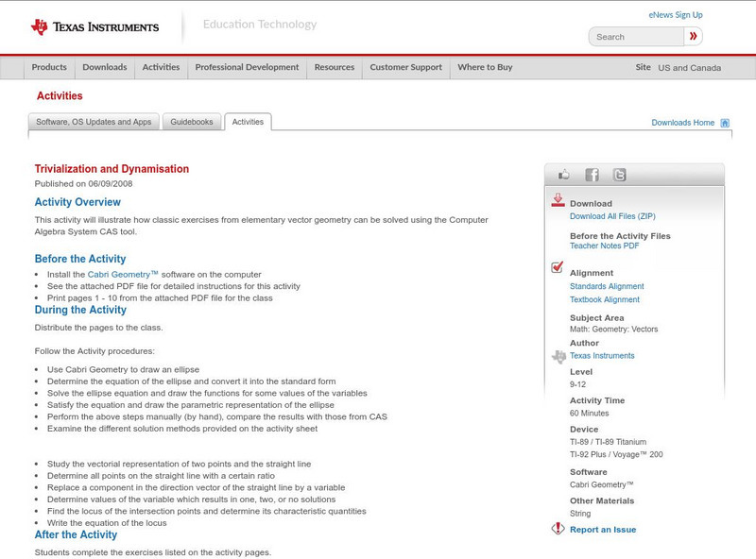Switch to Software, OS Updates and Apps tab

[x=94, y=122]
